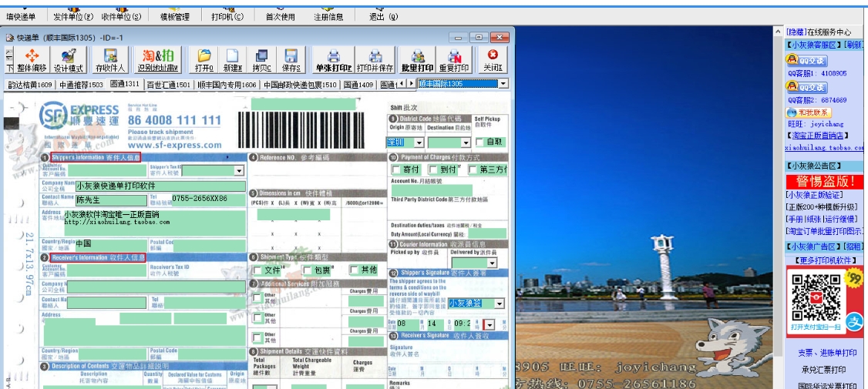Open the 打印机 menu

click(x=227, y=17)
